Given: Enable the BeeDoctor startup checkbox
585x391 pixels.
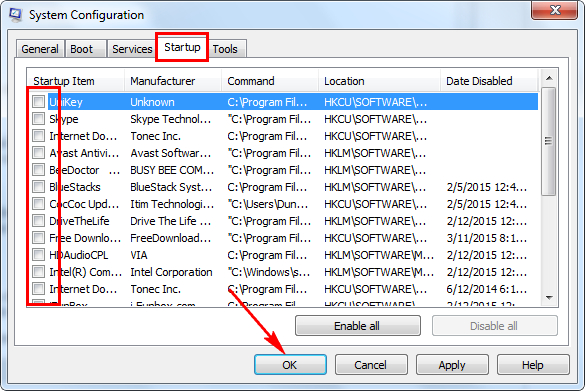Looking at the screenshot, I should 38,170.
